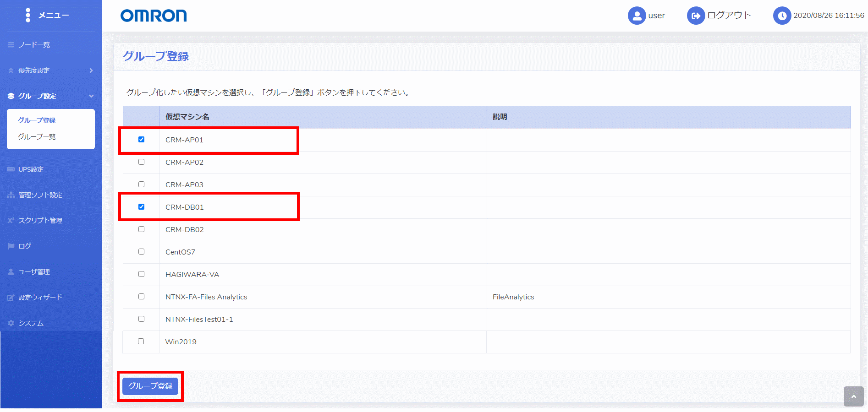Click the OMRON logo
The height and width of the screenshot is (412, 868).
click(154, 16)
